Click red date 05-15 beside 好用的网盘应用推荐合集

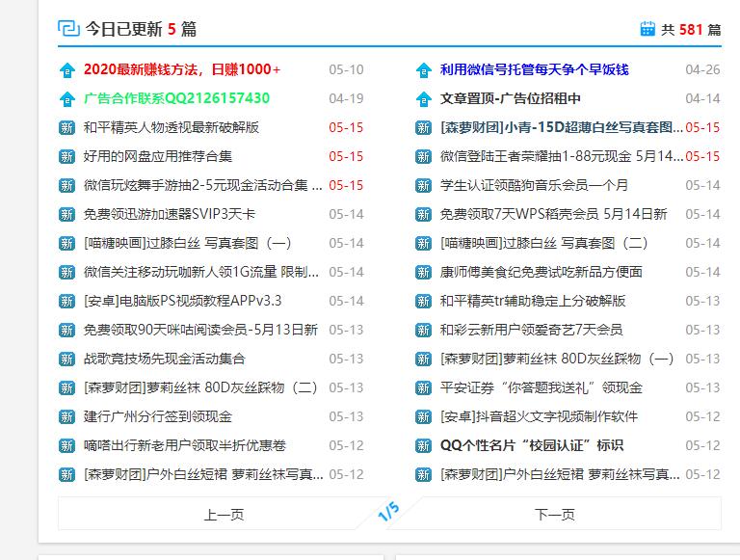(x=346, y=156)
